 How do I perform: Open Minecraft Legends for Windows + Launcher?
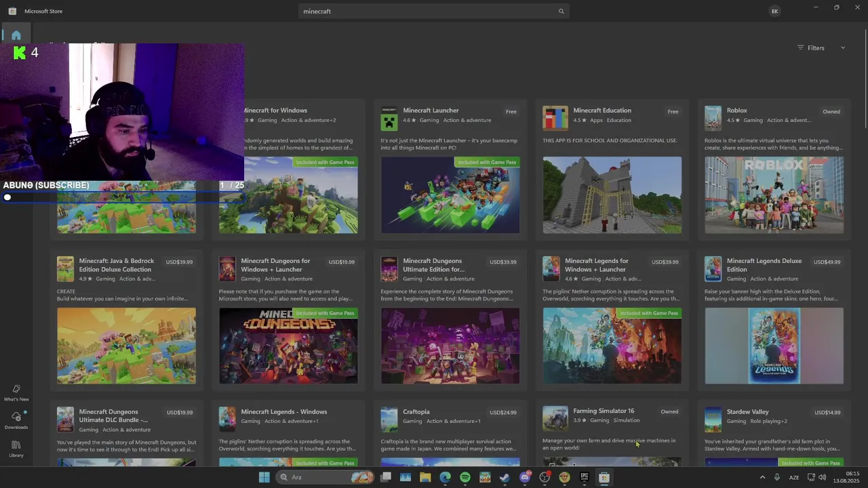point(597,265)
